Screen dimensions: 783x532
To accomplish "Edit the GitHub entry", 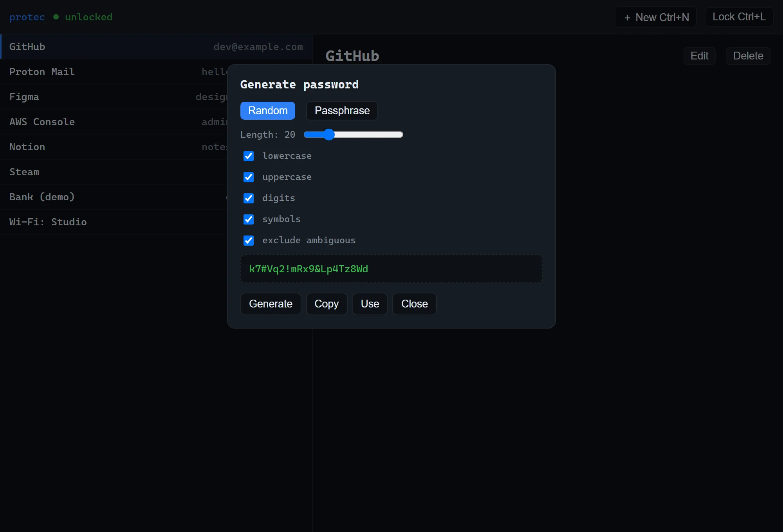I will pyautogui.click(x=699, y=56).
